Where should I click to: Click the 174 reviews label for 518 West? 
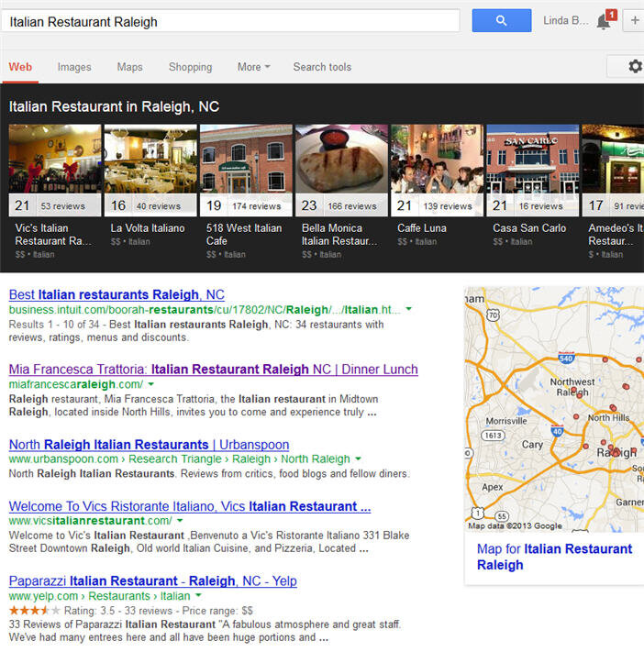pos(257,205)
